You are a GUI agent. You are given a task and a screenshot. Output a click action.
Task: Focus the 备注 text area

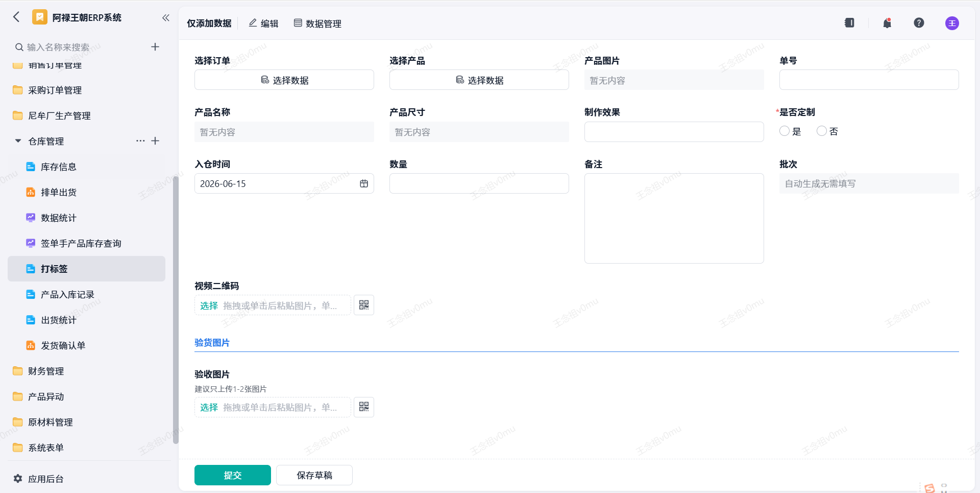click(x=674, y=219)
